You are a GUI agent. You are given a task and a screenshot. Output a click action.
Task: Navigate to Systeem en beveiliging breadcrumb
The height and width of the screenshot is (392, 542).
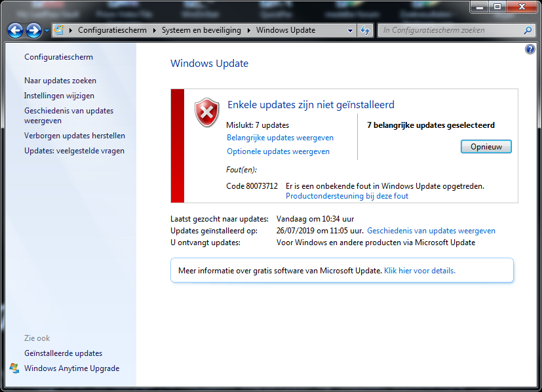click(201, 30)
